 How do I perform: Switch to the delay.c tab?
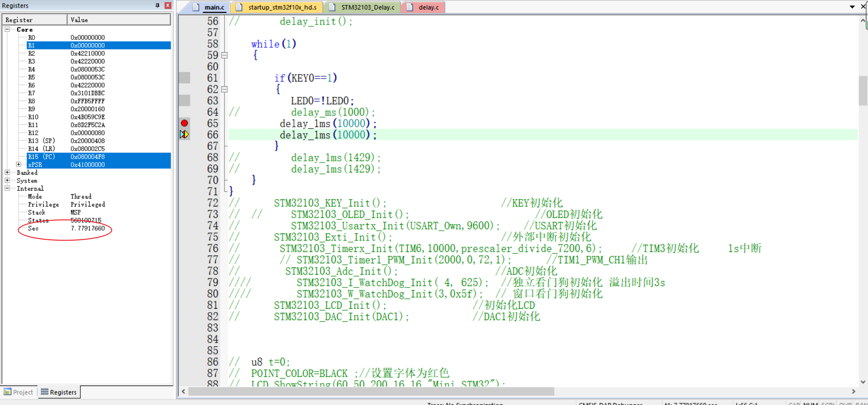pyautogui.click(x=423, y=7)
